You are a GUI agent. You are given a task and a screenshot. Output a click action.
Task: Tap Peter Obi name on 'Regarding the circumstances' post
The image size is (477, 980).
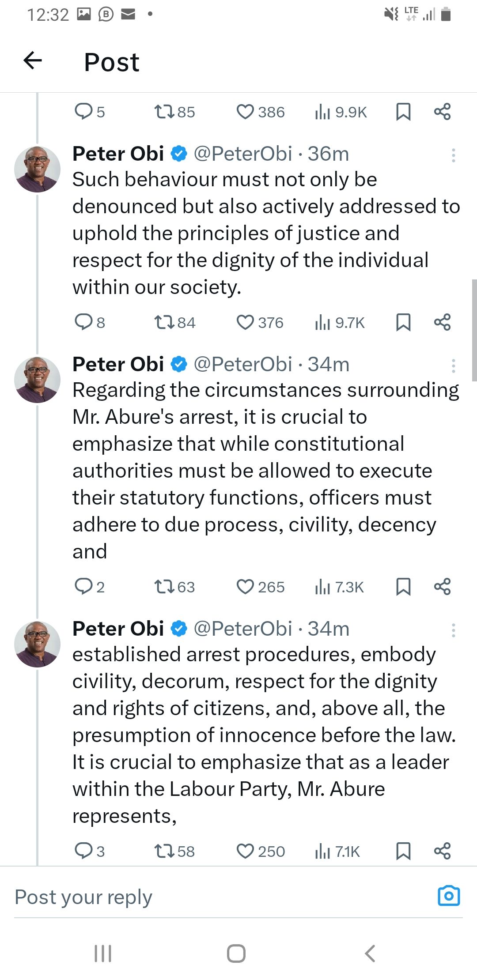pyautogui.click(x=118, y=364)
